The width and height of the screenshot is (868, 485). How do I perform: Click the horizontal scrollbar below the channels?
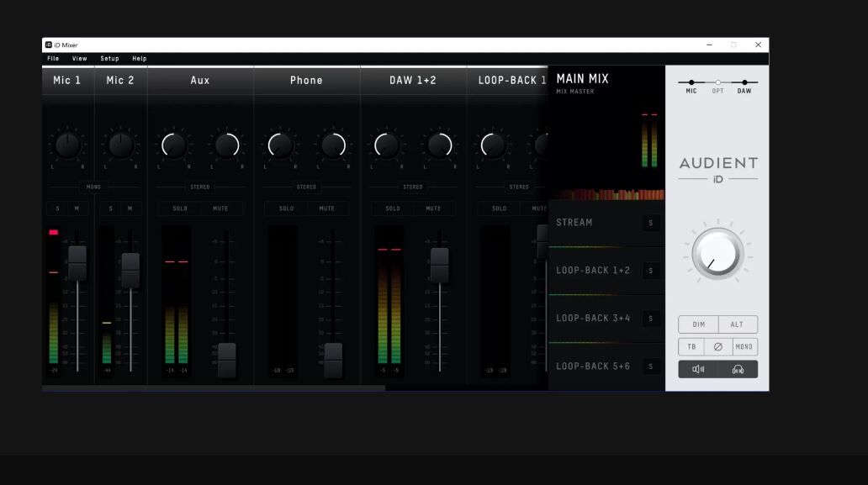pos(214,388)
